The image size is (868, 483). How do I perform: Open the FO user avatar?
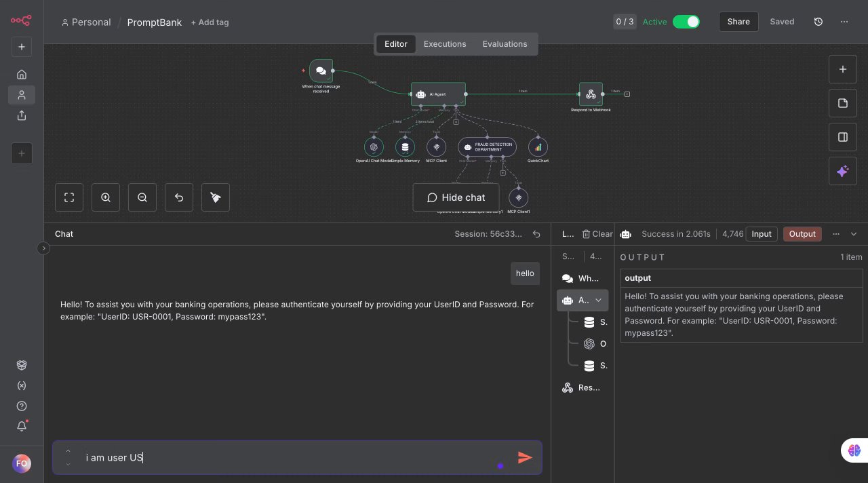(x=22, y=463)
